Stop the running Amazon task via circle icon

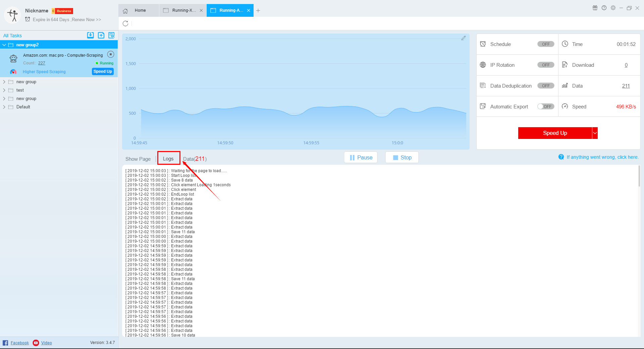tap(111, 54)
